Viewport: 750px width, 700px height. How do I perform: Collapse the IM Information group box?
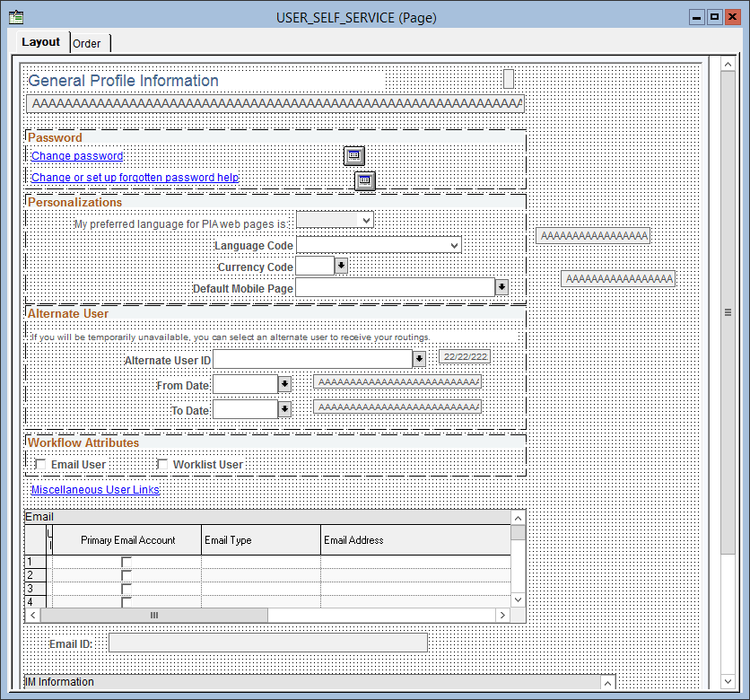(607, 682)
